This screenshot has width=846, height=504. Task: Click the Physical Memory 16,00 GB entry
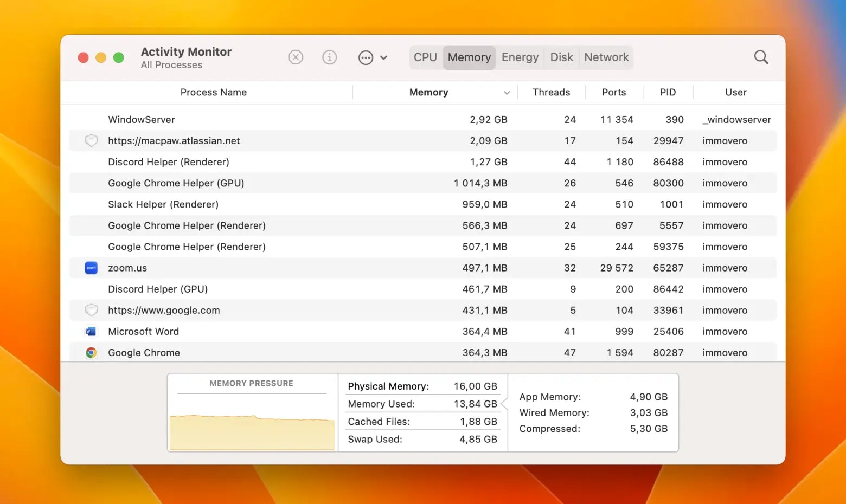[x=422, y=386]
